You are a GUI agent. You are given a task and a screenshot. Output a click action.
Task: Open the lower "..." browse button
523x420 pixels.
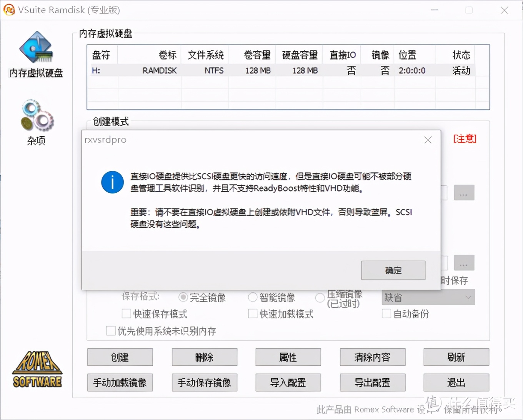tap(464, 262)
